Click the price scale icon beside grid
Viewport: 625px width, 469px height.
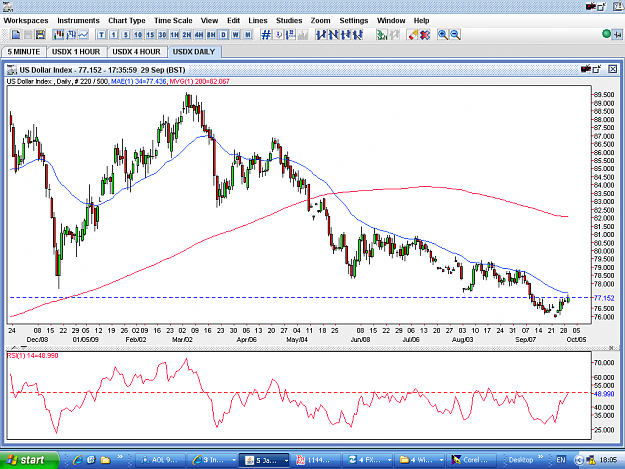coord(291,35)
